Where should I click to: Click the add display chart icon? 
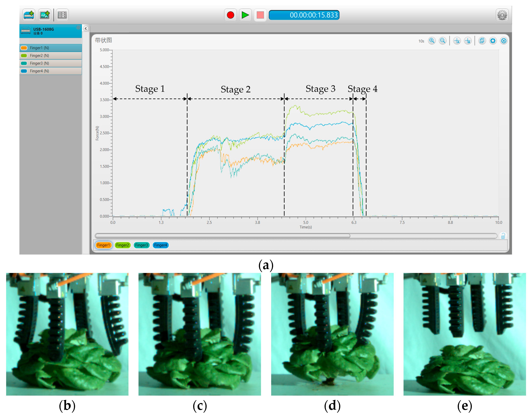pyautogui.click(x=45, y=15)
